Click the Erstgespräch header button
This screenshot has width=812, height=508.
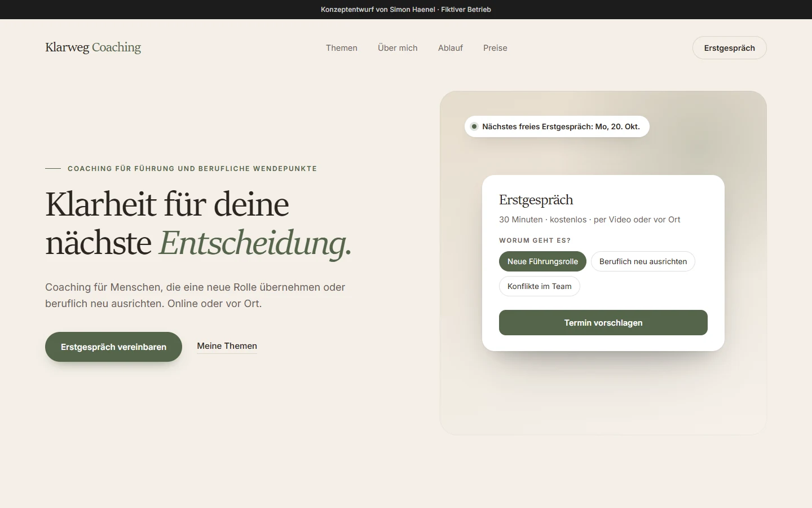(729, 48)
